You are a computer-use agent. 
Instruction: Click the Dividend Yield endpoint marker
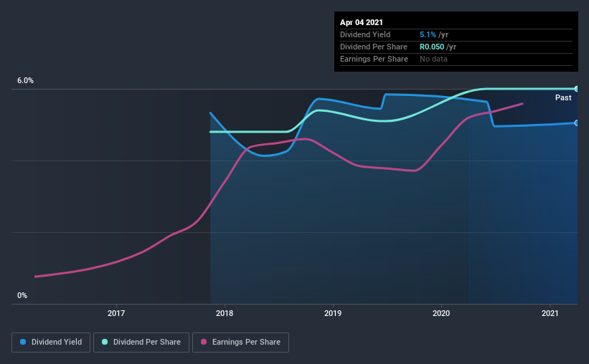576,123
